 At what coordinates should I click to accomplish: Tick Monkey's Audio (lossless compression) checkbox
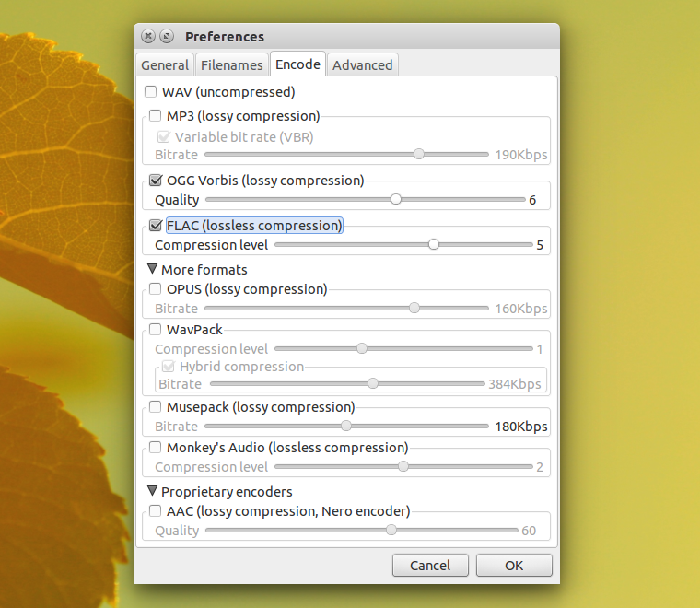coord(155,448)
